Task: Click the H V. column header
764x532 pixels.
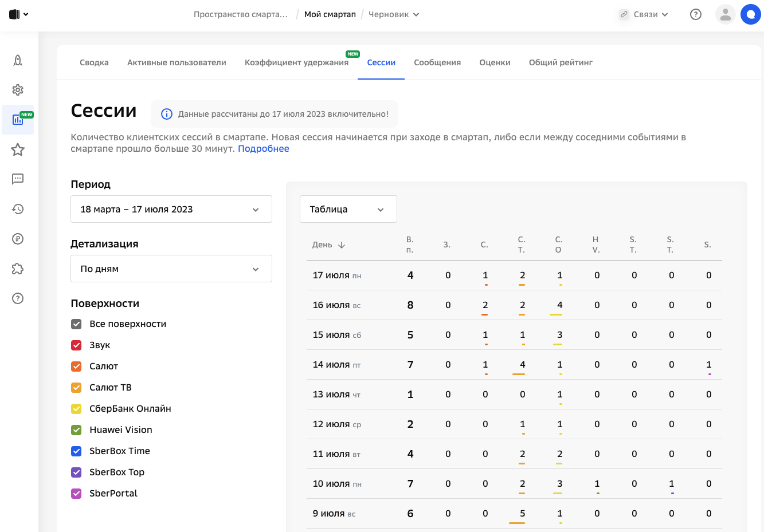Action: point(596,245)
